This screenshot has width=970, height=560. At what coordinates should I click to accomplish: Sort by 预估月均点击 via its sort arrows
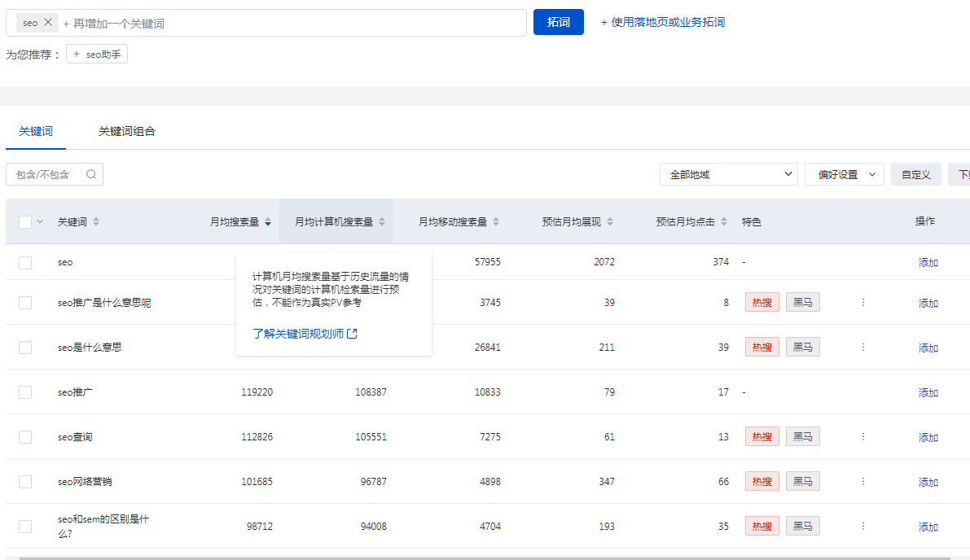coord(722,221)
